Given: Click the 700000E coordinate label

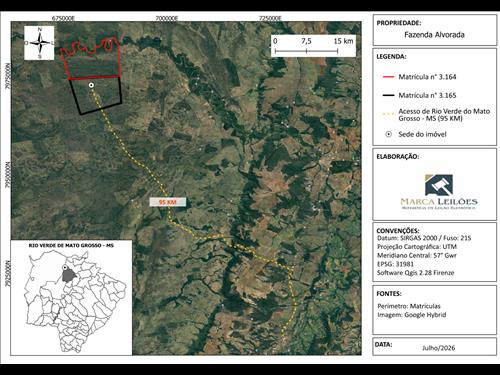Looking at the screenshot, I should point(166,19).
